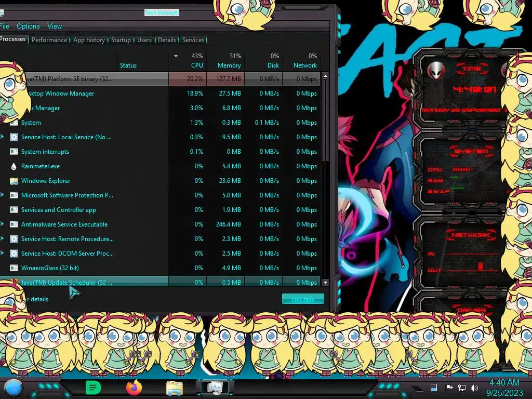
Task: Click the Rainmeter.exe water drop icon
Action: tap(14, 166)
